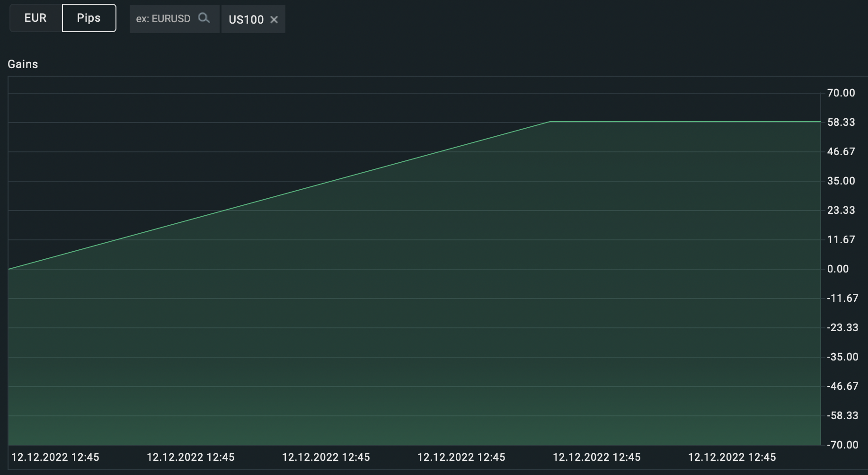This screenshot has height=475, width=868.
Task: Click the -58.33 y-axis label
Action: pos(842,416)
